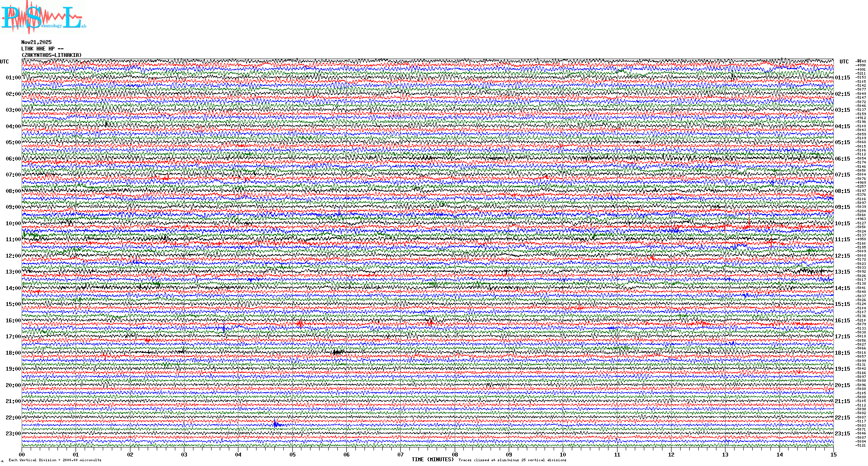Image resolution: width=868 pixels, height=466 pixels.
Task: Click the vertical division microvolts note
Action: (x=55, y=460)
